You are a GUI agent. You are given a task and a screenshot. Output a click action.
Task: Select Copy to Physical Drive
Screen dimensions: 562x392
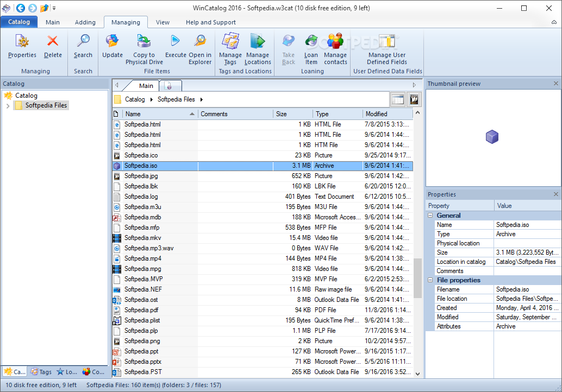[144, 49]
